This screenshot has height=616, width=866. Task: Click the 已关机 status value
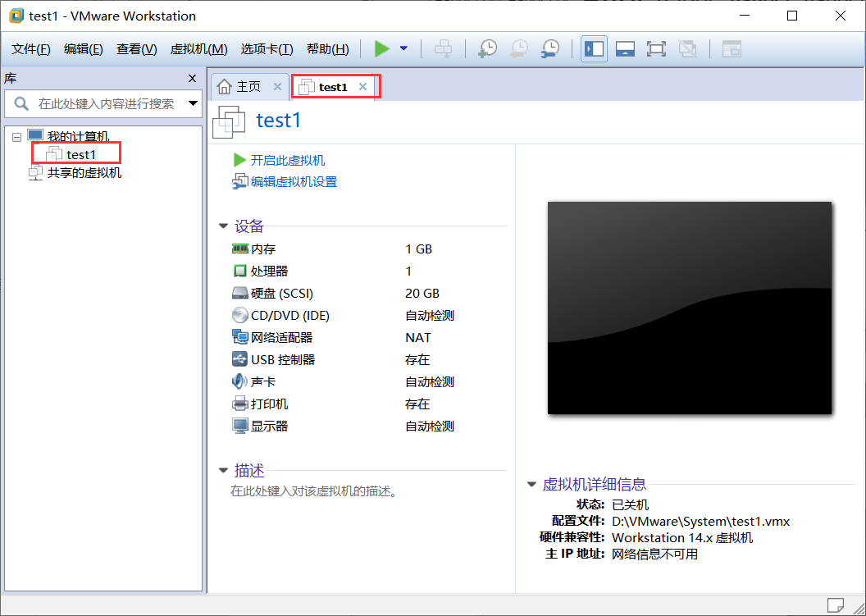[x=630, y=504]
